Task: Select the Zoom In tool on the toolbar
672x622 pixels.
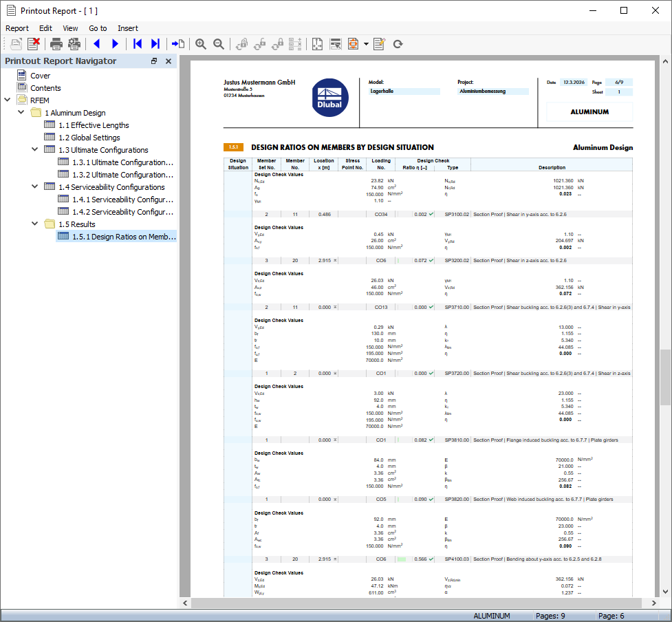Action: point(200,44)
